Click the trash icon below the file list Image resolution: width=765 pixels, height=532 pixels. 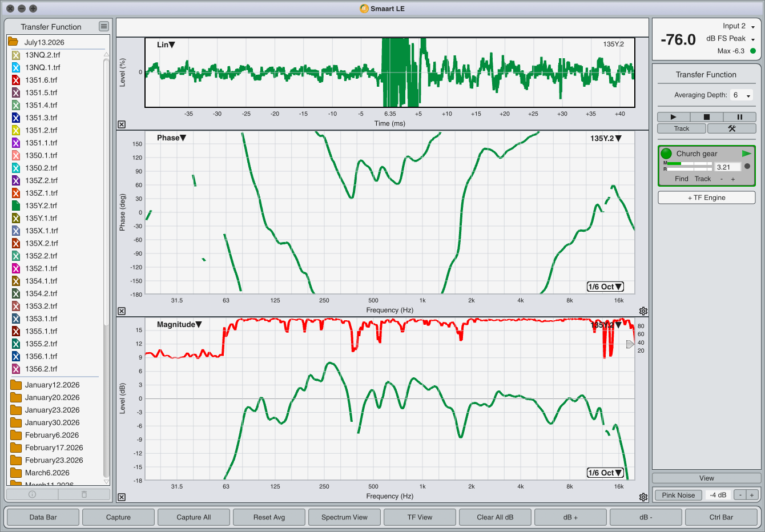coord(84,494)
